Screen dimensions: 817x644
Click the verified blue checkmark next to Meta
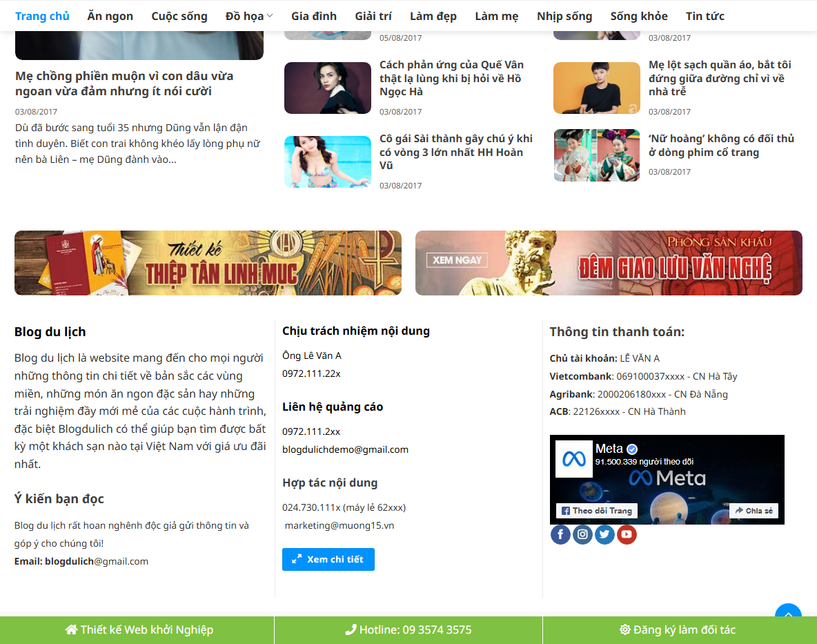click(x=633, y=448)
